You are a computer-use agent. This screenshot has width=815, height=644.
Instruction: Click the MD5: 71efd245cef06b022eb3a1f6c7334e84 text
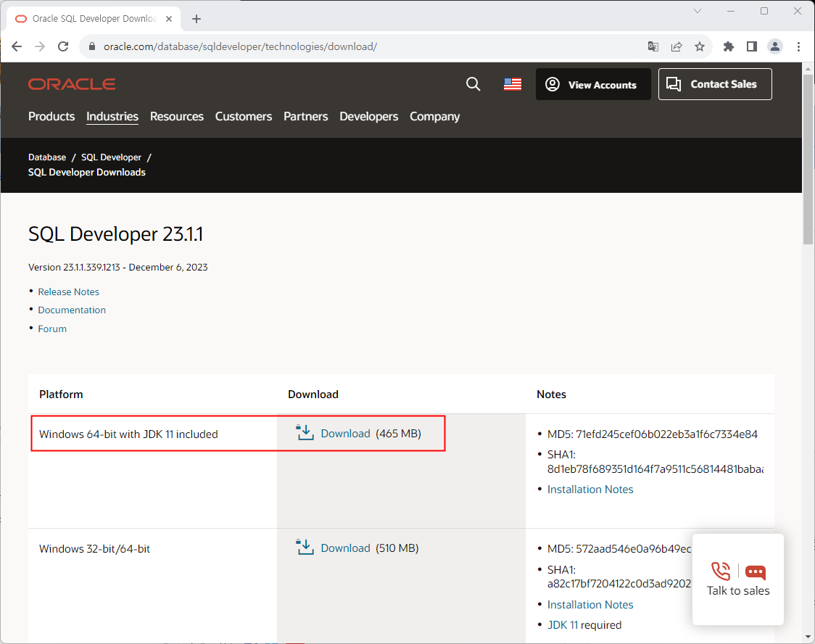[x=653, y=434]
